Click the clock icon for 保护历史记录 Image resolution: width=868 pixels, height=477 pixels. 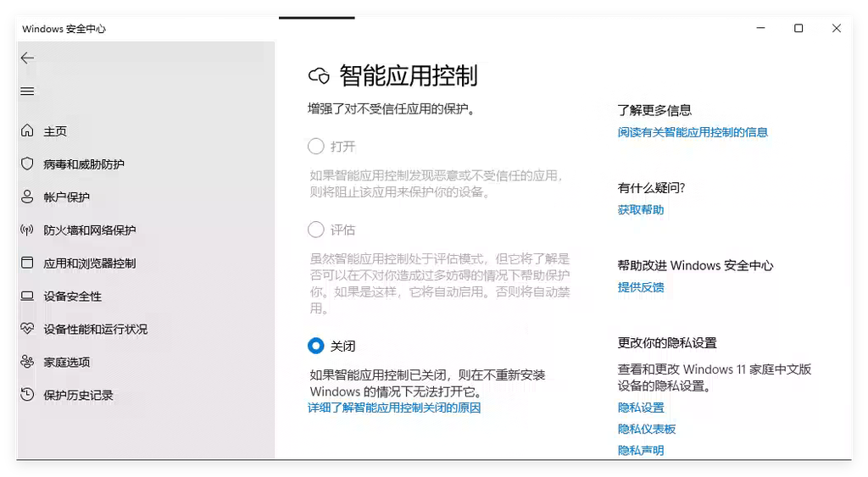27,395
